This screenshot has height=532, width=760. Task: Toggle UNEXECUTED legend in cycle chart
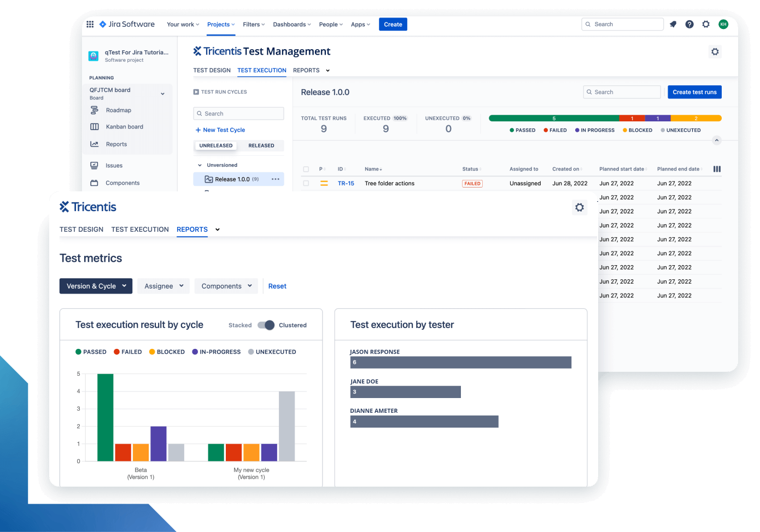272,352
